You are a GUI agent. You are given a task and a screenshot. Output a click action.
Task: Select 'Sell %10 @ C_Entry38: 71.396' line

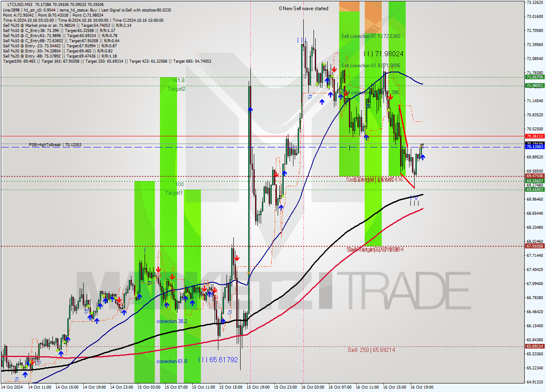[x=59, y=31]
